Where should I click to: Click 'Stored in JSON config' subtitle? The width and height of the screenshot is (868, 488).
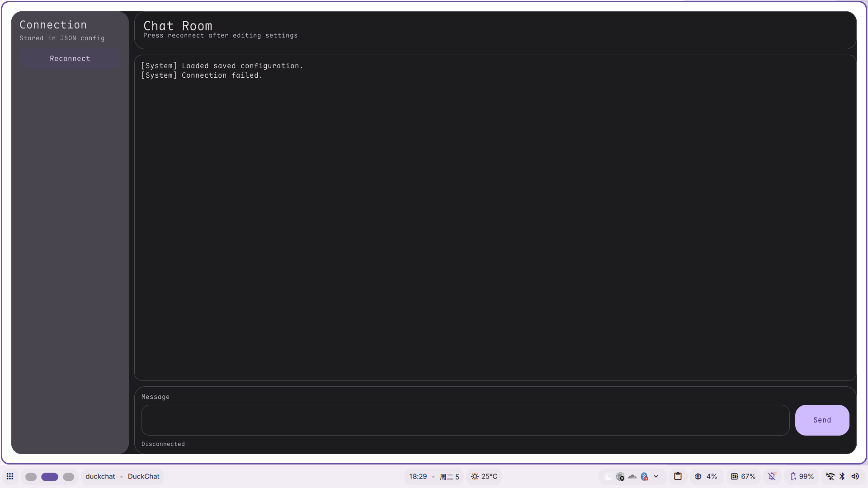tap(62, 38)
